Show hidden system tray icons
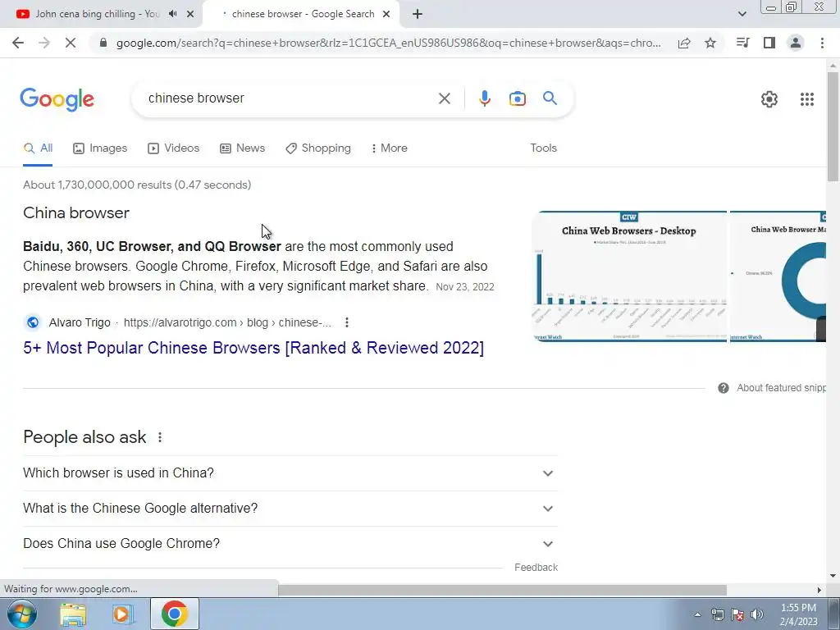 coord(697,614)
